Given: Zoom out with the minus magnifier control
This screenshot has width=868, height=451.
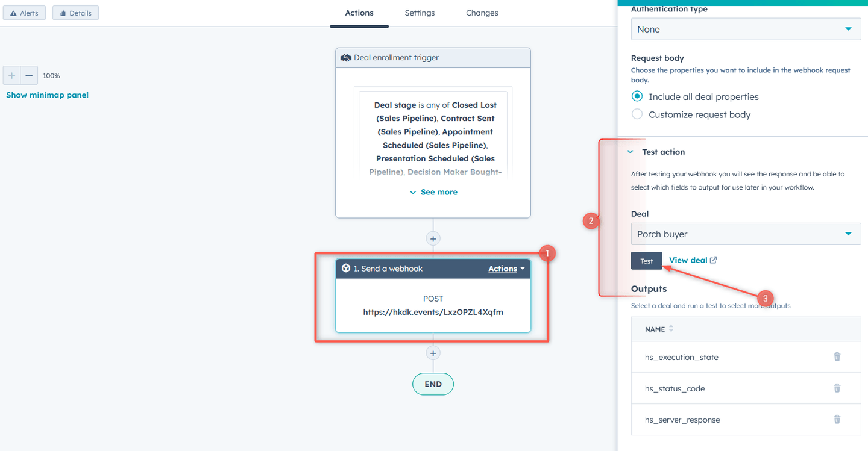Looking at the screenshot, I should [x=29, y=75].
